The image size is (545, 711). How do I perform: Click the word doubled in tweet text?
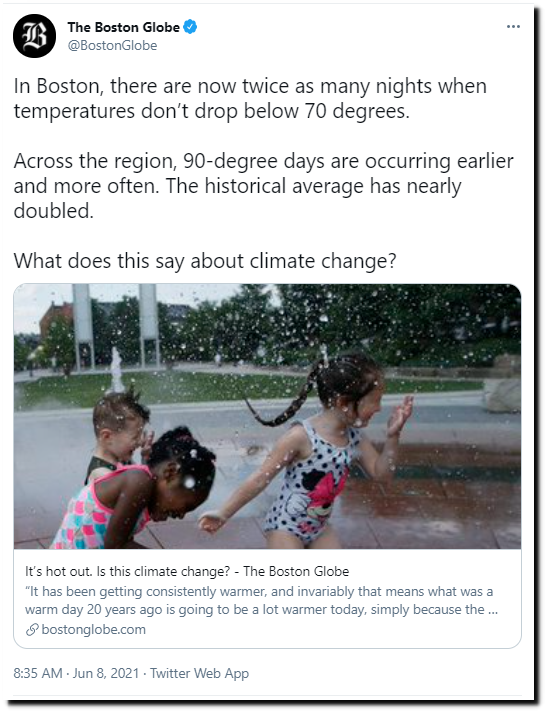click(x=54, y=210)
